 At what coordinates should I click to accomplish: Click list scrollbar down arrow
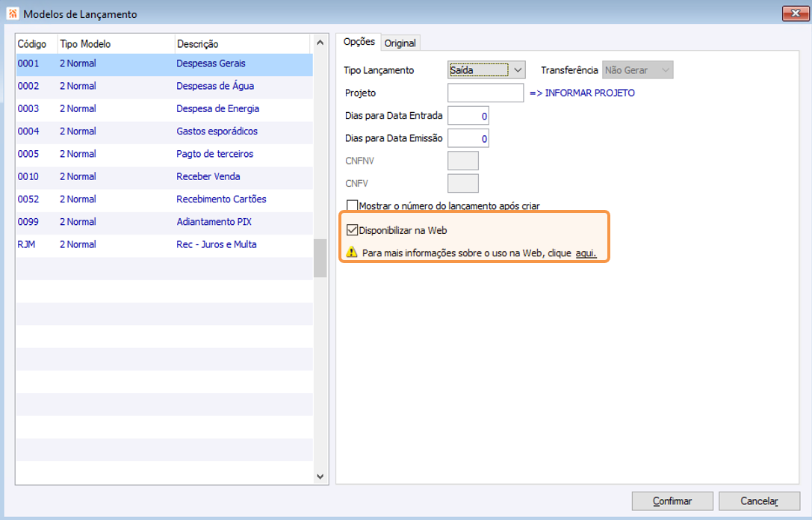[320, 476]
